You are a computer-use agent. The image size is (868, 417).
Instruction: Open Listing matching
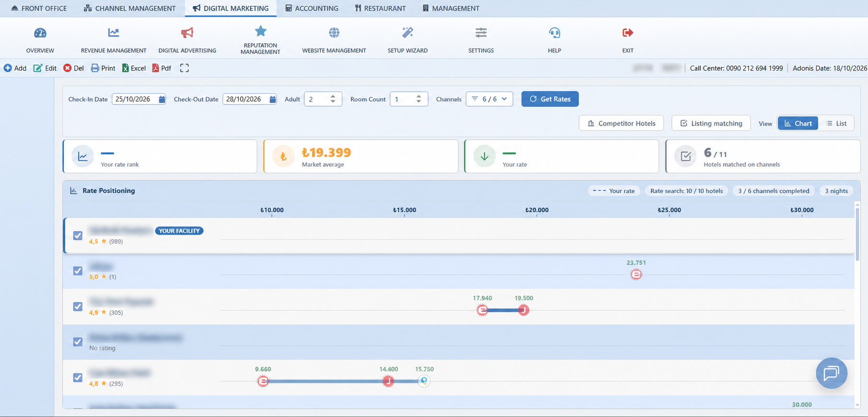711,123
